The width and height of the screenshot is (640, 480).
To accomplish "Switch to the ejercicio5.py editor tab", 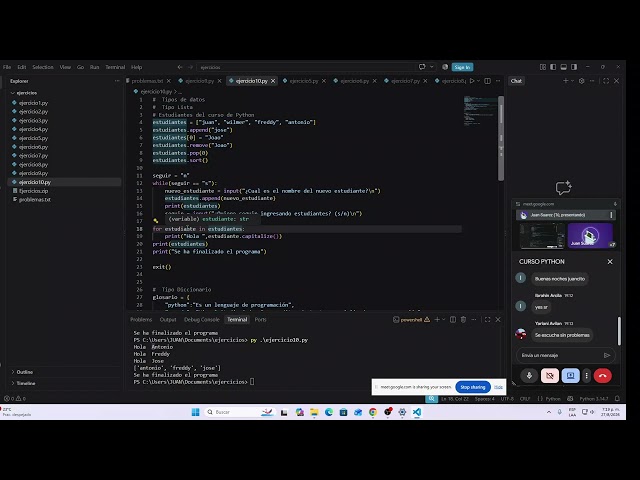I will click(304, 81).
